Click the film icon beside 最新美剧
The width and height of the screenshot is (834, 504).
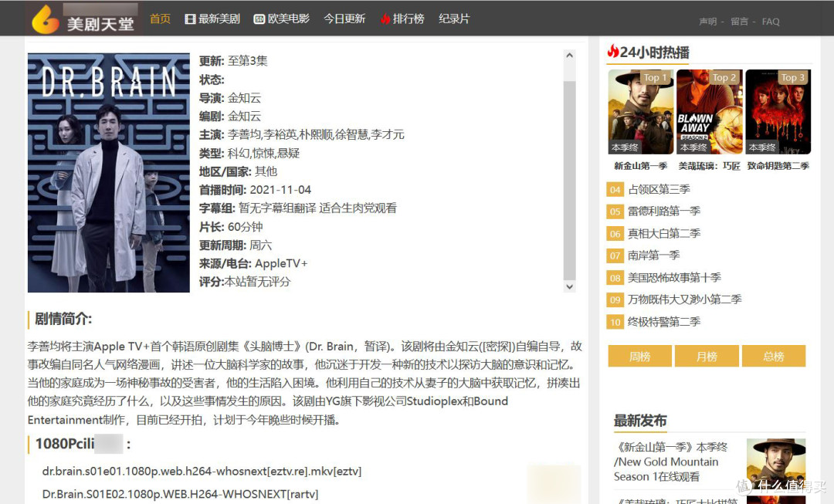pos(190,19)
